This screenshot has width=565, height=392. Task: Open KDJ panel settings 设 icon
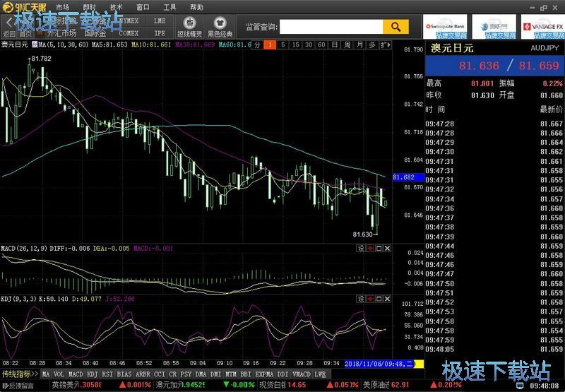point(361,299)
